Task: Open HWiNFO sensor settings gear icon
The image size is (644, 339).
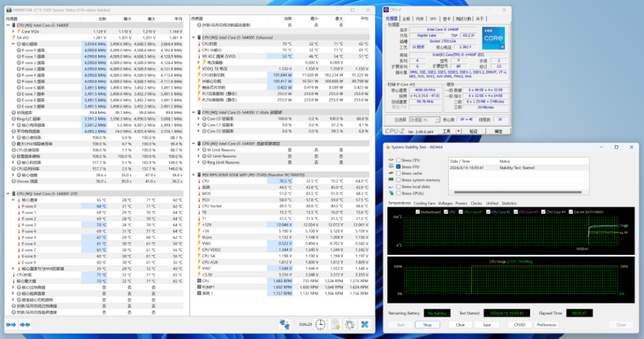Action: tap(349, 324)
